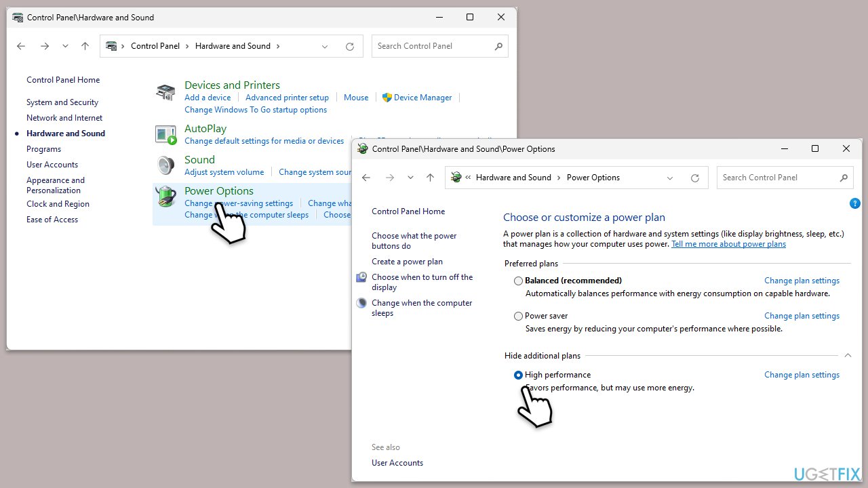Image resolution: width=868 pixels, height=488 pixels.
Task: Go back in Power Options window
Action: (366, 178)
